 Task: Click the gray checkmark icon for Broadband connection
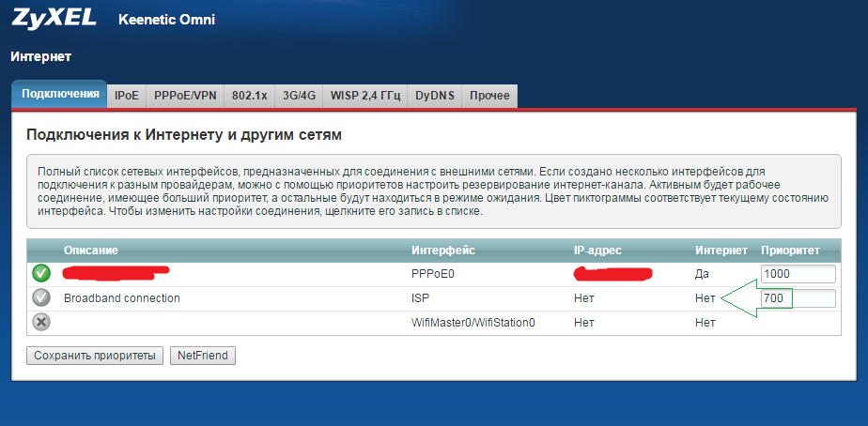tap(41, 297)
